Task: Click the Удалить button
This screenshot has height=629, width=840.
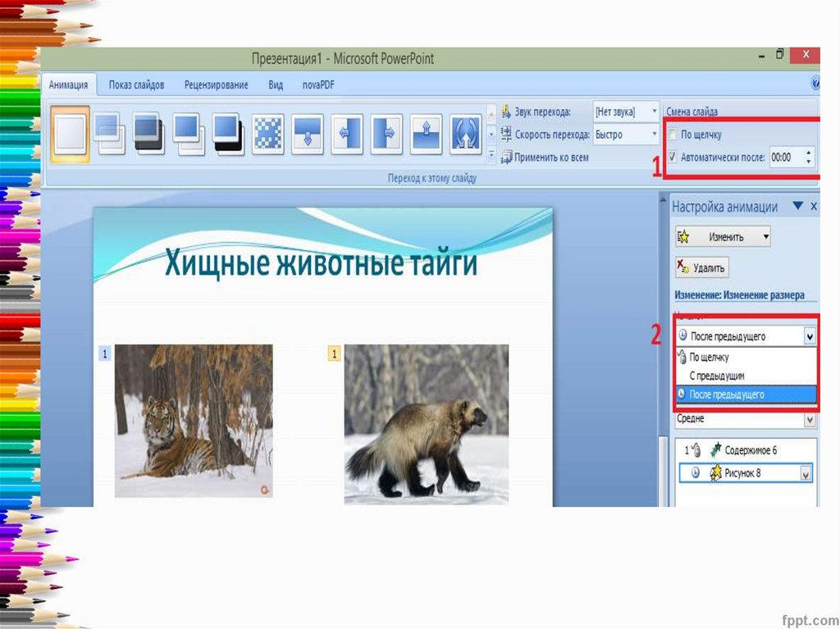Action: coord(702,267)
